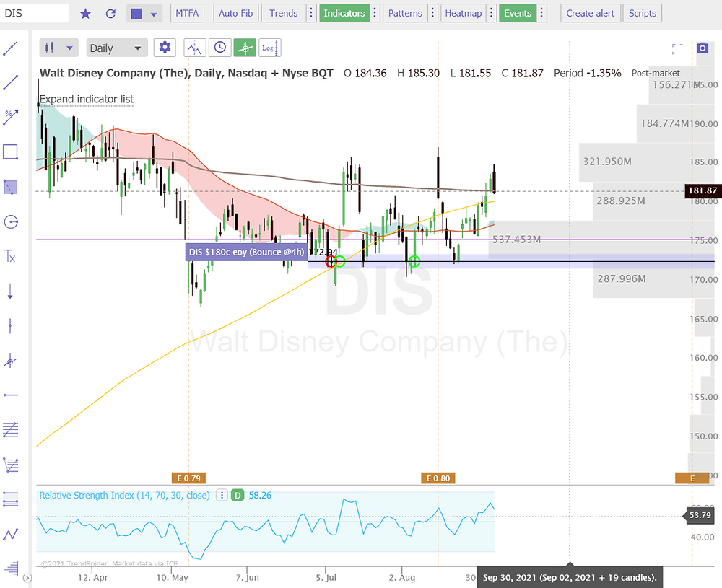Toggle the RSI green D timeframe badge
The image size is (722, 588).
[x=238, y=495]
